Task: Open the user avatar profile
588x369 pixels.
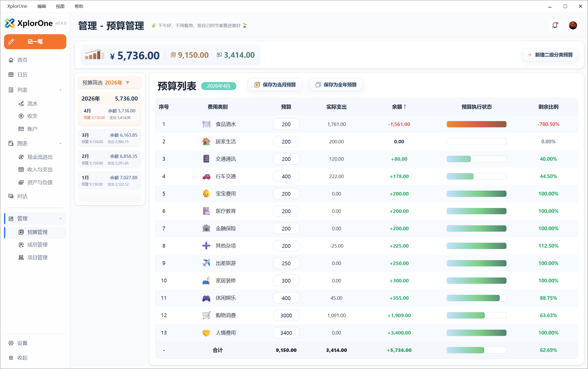Action: (573, 25)
